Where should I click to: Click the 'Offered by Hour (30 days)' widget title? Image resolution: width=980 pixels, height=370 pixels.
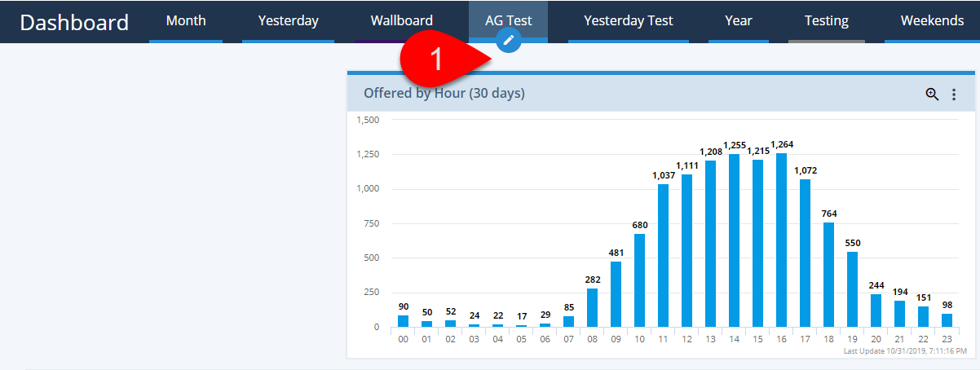444,94
